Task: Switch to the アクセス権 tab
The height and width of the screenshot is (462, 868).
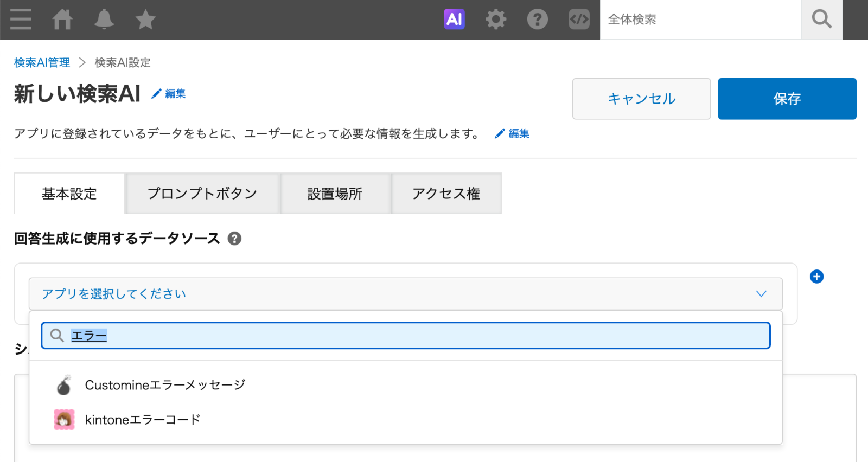Action: click(x=446, y=194)
